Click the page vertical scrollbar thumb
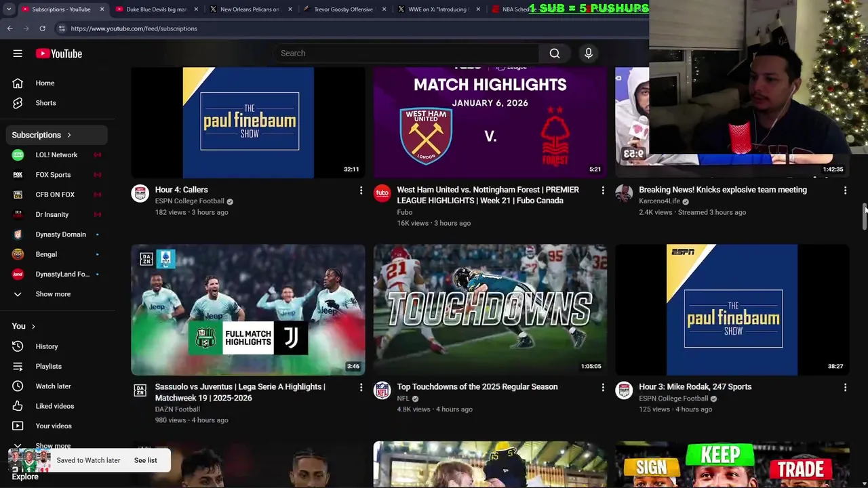868x488 pixels. point(865,217)
